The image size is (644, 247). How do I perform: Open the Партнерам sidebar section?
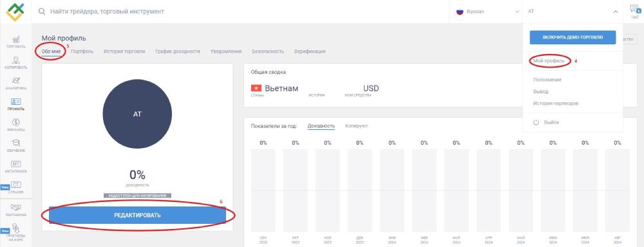[15, 210]
